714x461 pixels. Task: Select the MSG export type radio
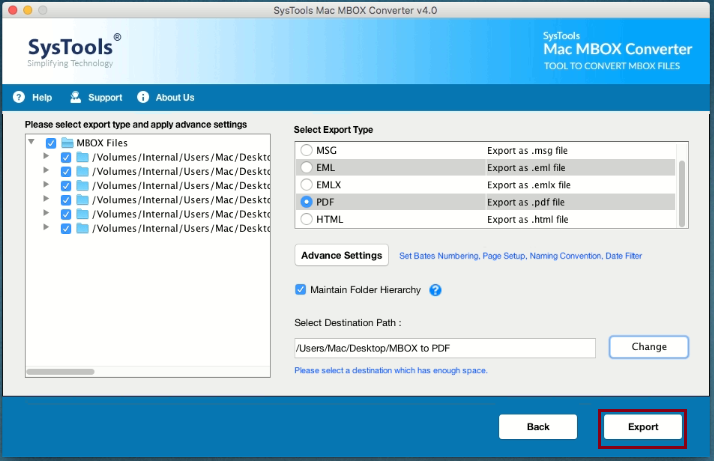click(306, 150)
